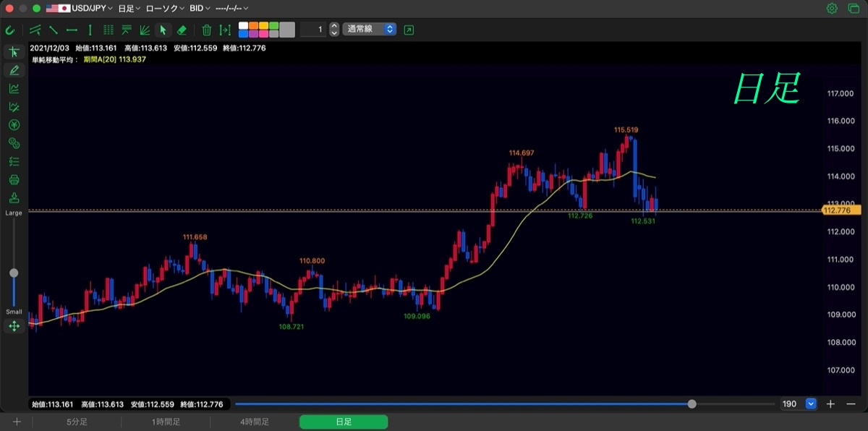Open the ----/--/-- date dropdown
Image resolution: width=868 pixels, height=431 pixels.
click(231, 9)
